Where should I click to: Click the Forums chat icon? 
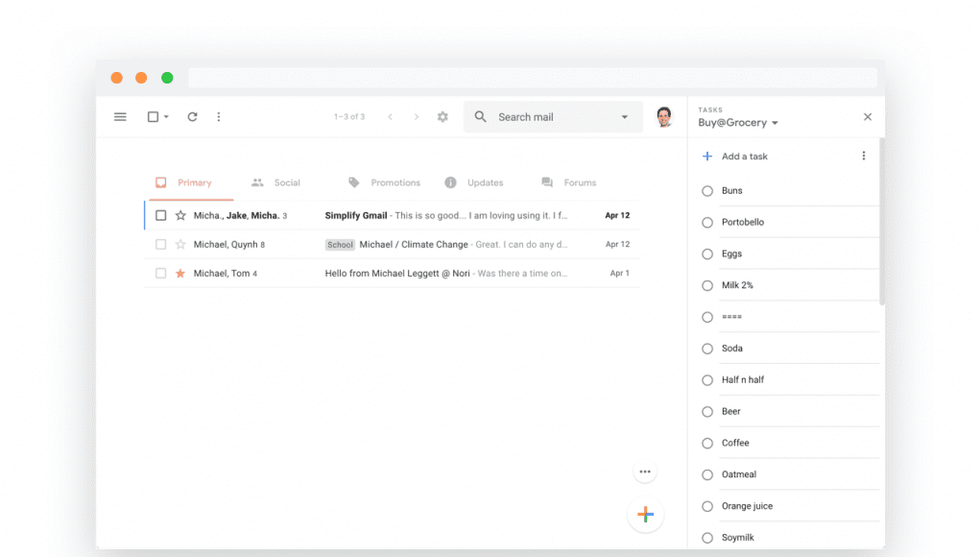tap(547, 182)
